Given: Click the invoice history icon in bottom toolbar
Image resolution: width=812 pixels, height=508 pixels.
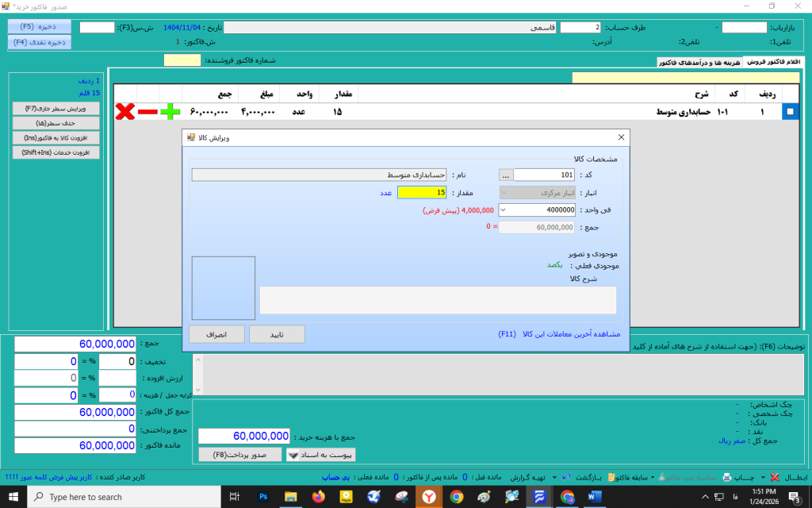Looking at the screenshot, I should tap(612, 477).
